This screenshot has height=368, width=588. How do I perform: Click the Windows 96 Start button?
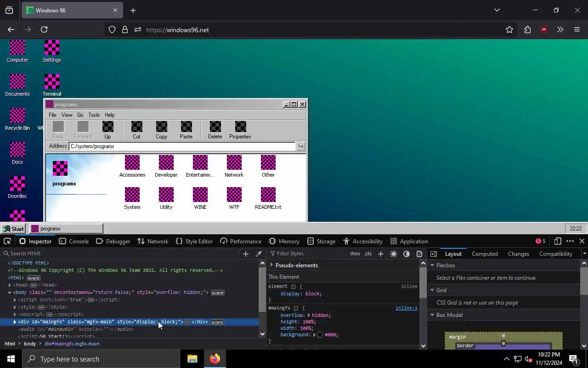point(13,229)
